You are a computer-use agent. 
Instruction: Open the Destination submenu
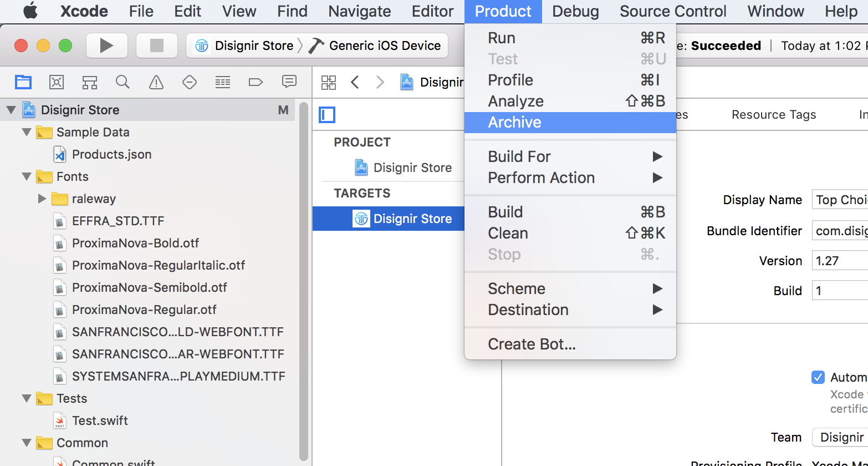(570, 310)
